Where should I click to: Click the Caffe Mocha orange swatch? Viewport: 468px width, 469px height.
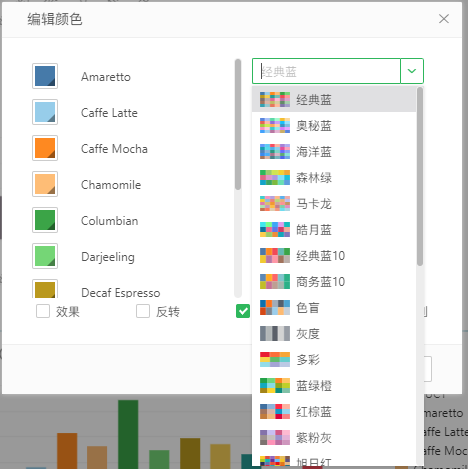coord(45,148)
